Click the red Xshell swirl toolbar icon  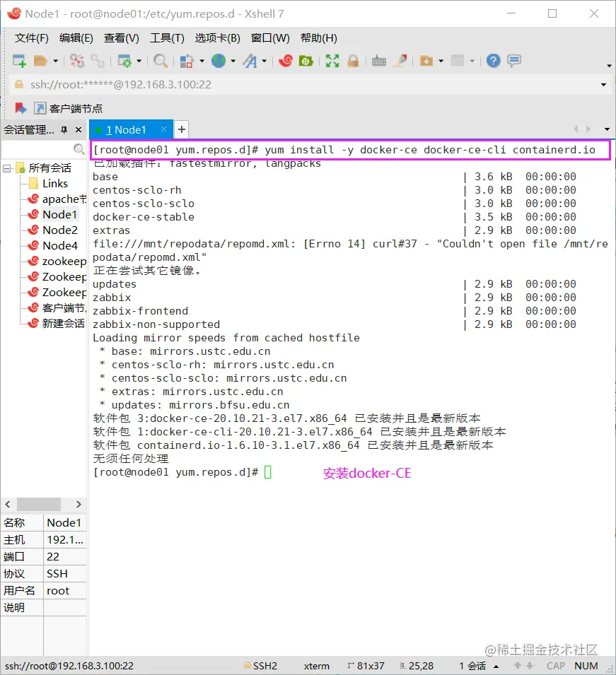tap(286, 61)
